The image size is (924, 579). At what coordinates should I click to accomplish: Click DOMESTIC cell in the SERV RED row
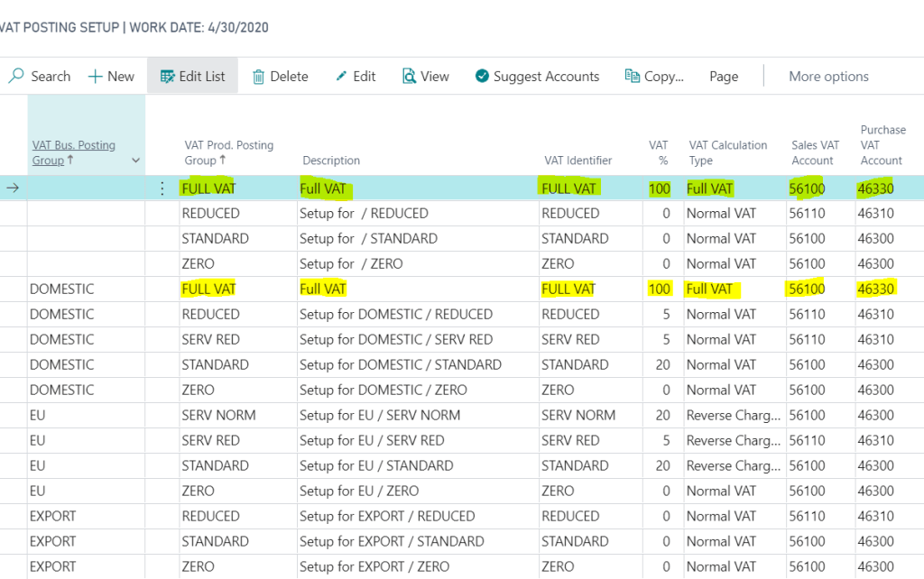click(x=61, y=340)
